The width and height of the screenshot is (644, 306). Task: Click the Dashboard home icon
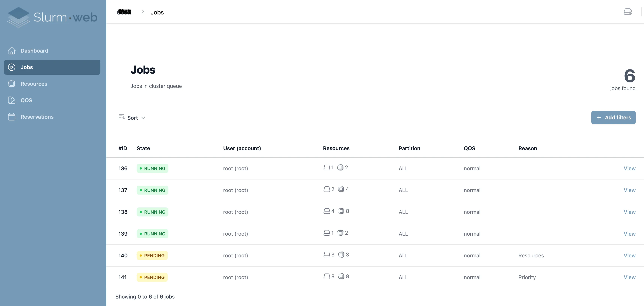click(11, 51)
